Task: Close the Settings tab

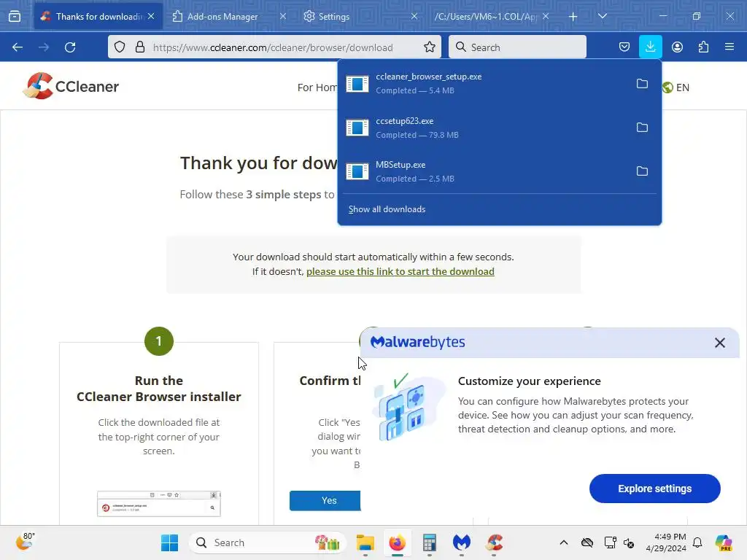Action: point(414,16)
